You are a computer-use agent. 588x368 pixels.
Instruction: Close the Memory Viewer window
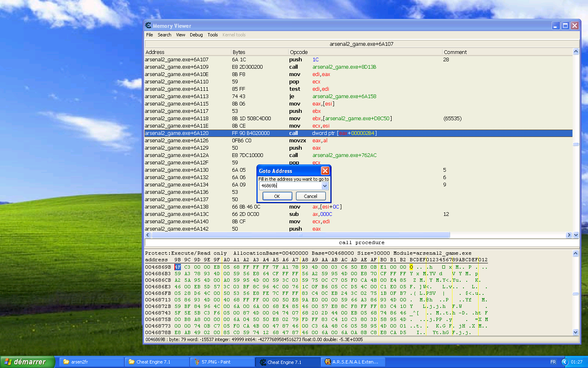(575, 26)
